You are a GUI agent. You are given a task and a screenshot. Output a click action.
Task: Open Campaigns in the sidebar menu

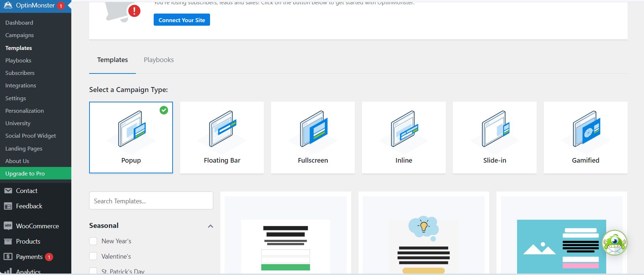click(20, 35)
